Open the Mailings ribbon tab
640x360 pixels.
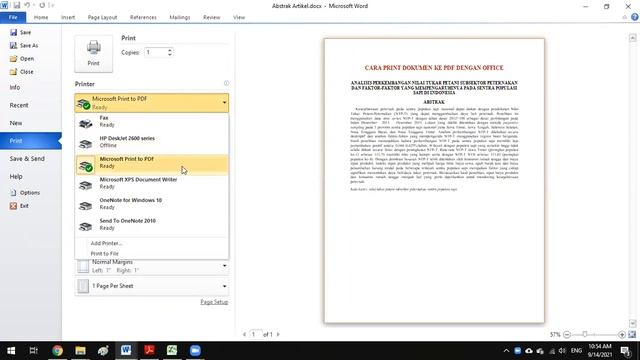tap(180, 17)
